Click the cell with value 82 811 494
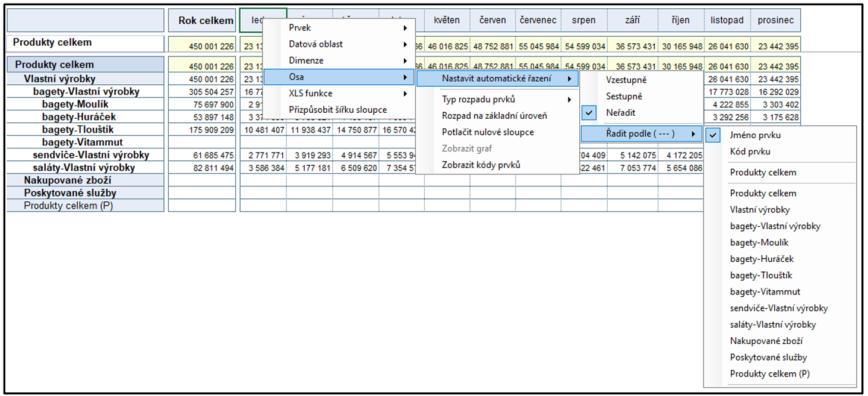Viewport: 868px width, 396px height. click(x=202, y=168)
